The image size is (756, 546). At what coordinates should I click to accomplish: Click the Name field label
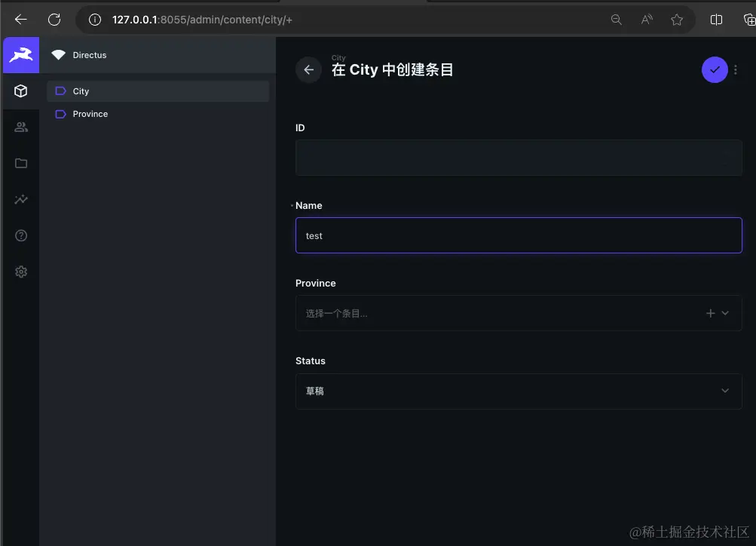(x=308, y=205)
